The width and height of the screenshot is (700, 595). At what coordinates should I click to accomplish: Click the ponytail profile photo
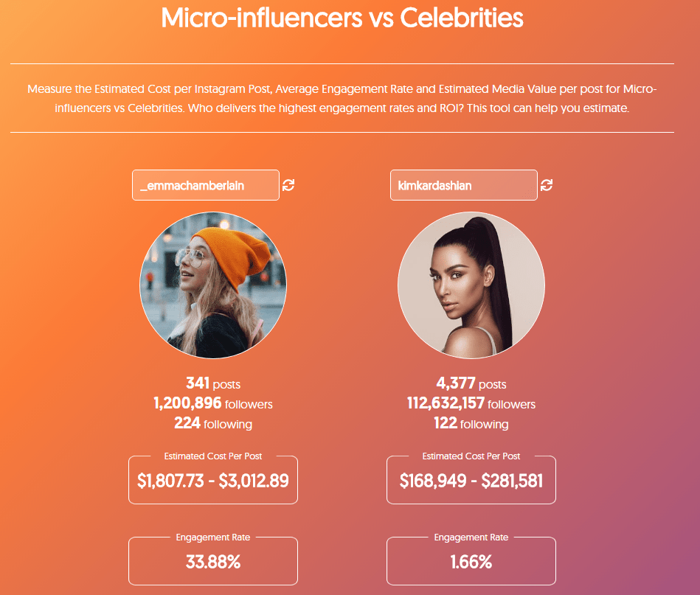pos(471,285)
